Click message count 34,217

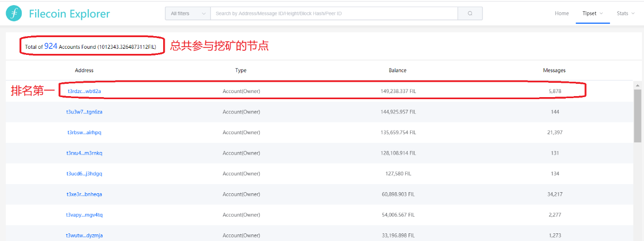coord(555,194)
